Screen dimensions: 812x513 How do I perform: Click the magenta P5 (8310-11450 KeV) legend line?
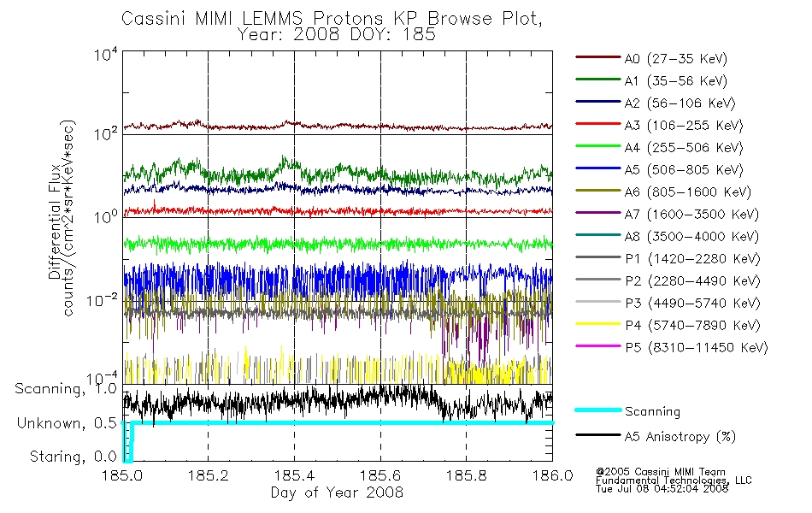[598, 345]
